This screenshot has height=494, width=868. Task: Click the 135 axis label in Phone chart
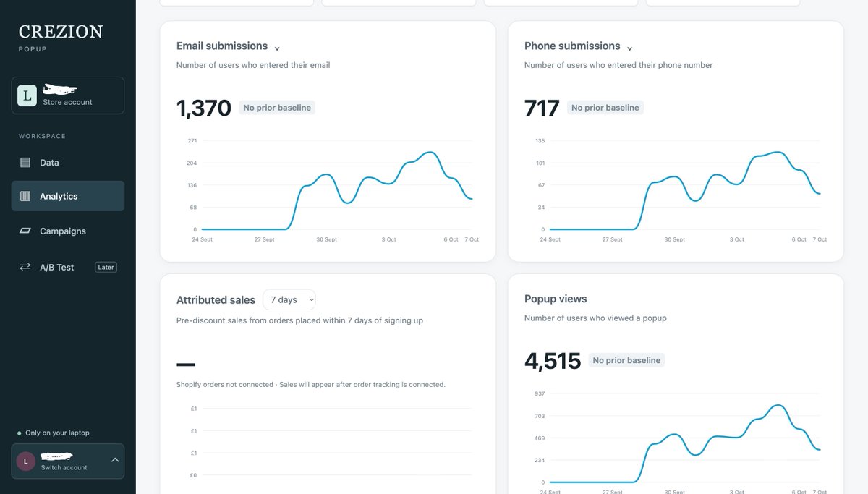tap(540, 140)
